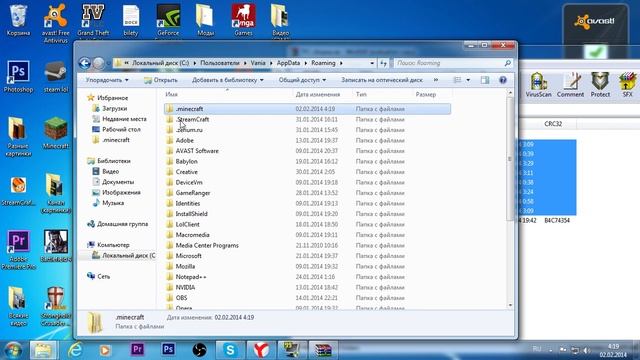Click Protect icon in WinRAR window

[x=600, y=85]
